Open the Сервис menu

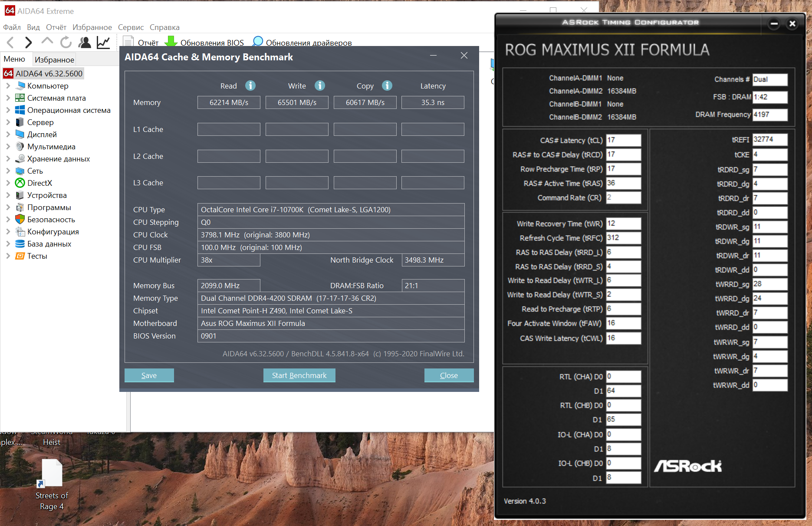[x=131, y=27]
